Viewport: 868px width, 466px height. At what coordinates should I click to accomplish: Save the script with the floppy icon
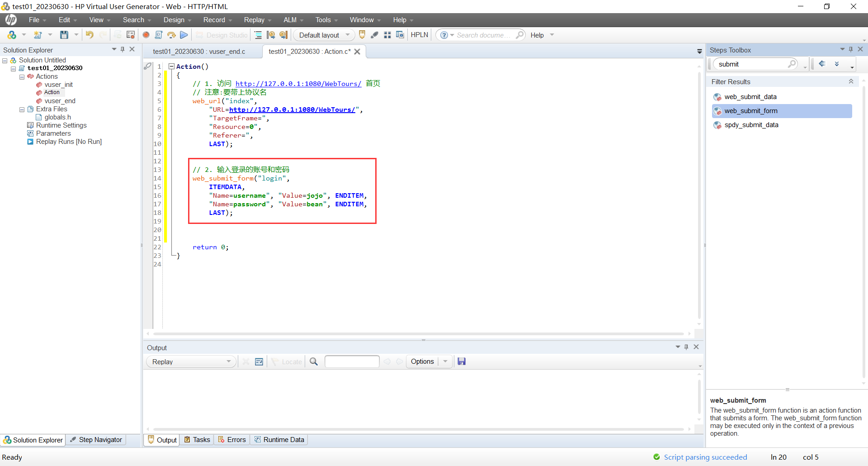pyautogui.click(x=64, y=35)
